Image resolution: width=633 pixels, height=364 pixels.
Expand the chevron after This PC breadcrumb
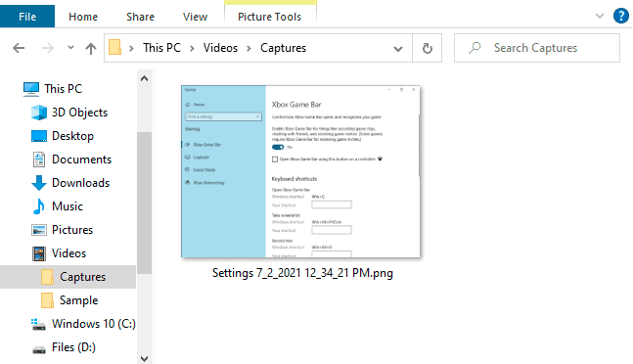click(x=192, y=48)
